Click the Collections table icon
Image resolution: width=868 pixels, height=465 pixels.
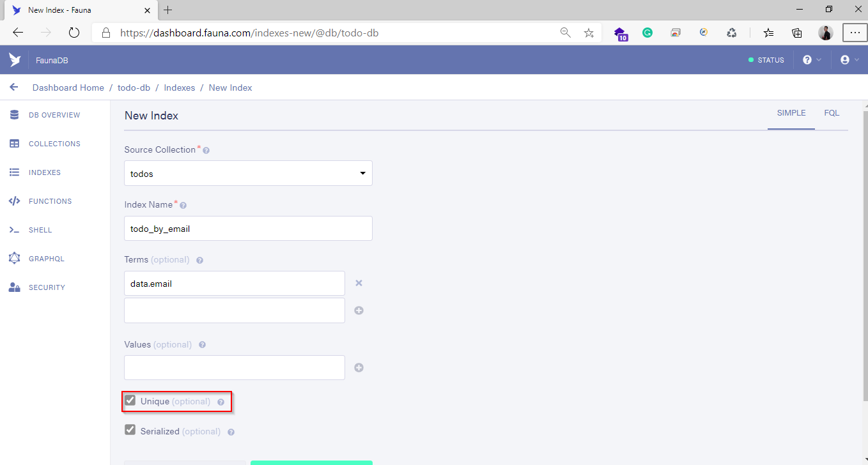(x=14, y=144)
